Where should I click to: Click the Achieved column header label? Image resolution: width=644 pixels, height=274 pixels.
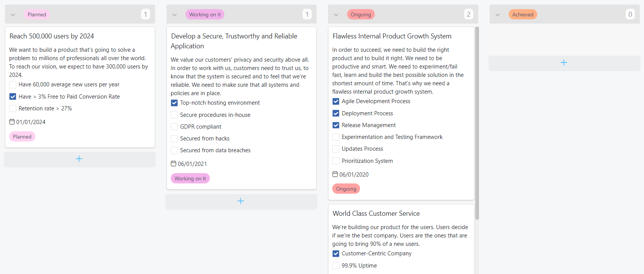pos(523,14)
